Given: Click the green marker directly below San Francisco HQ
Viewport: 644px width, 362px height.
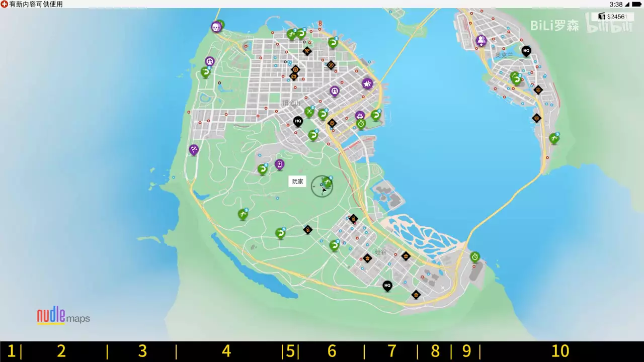Looking at the screenshot, I should [x=313, y=136].
